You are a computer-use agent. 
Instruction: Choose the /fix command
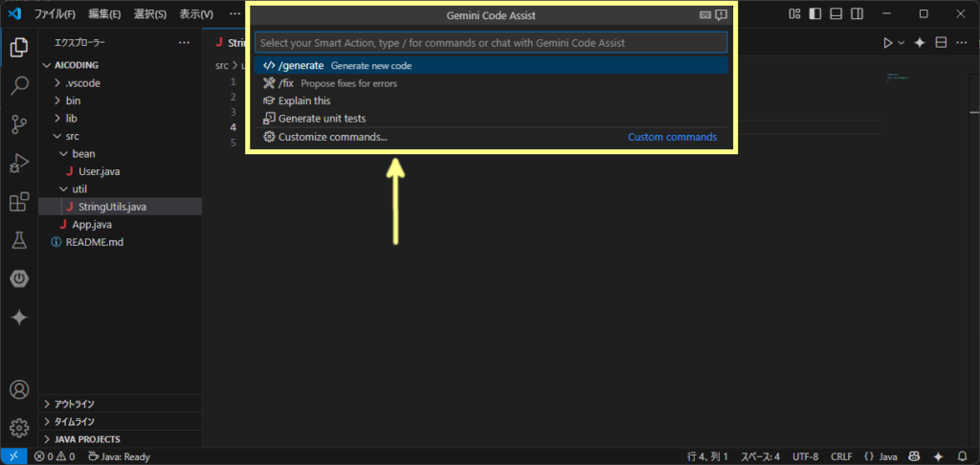(x=491, y=83)
